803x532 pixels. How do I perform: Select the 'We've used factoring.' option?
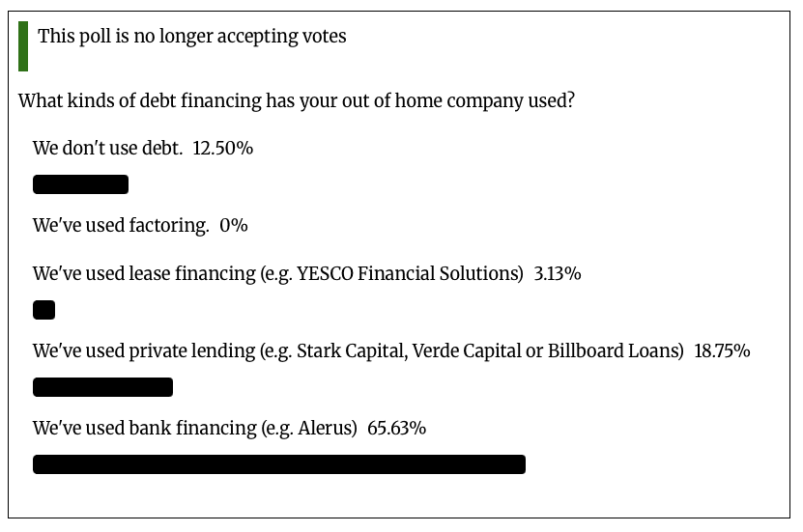pyautogui.click(x=121, y=226)
